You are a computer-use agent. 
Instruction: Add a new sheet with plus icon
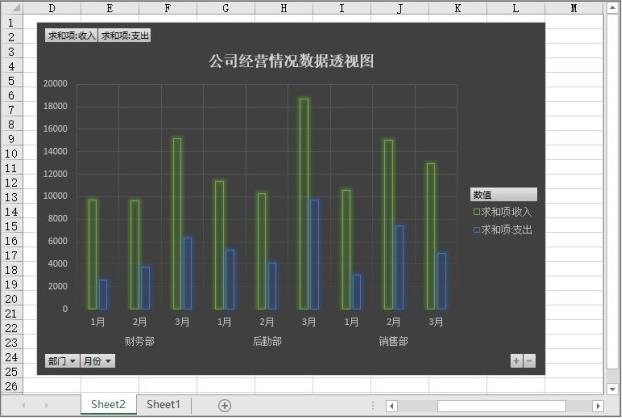[x=225, y=405]
